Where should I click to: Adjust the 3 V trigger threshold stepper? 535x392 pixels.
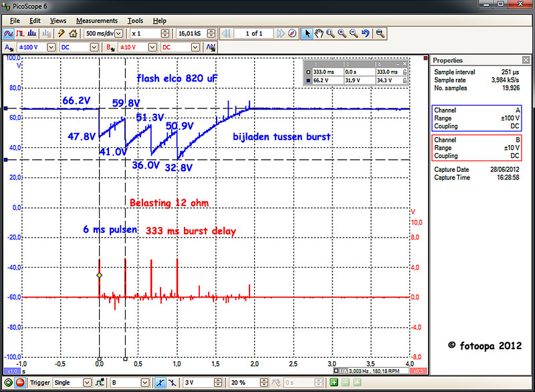tap(218, 383)
